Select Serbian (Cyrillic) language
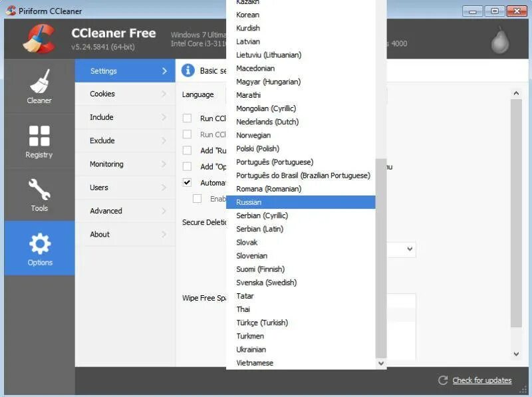The height and width of the screenshot is (397, 532). 301,215
